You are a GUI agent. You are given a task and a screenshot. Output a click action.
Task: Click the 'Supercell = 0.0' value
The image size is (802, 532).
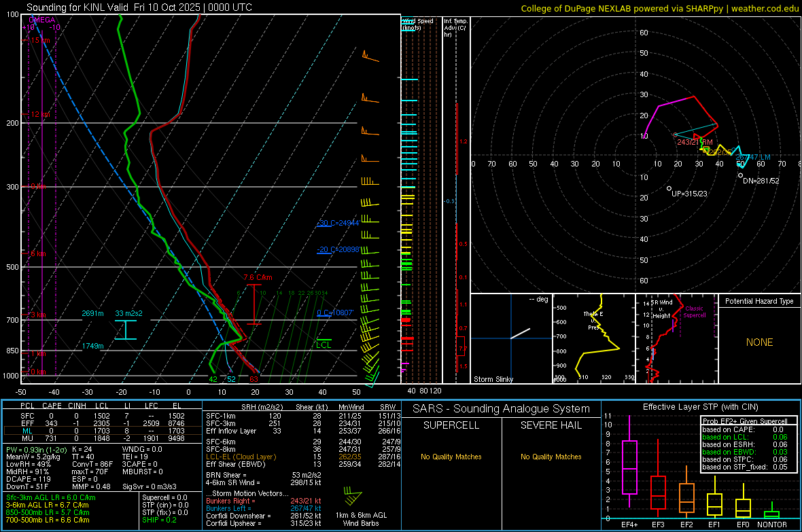click(x=164, y=497)
